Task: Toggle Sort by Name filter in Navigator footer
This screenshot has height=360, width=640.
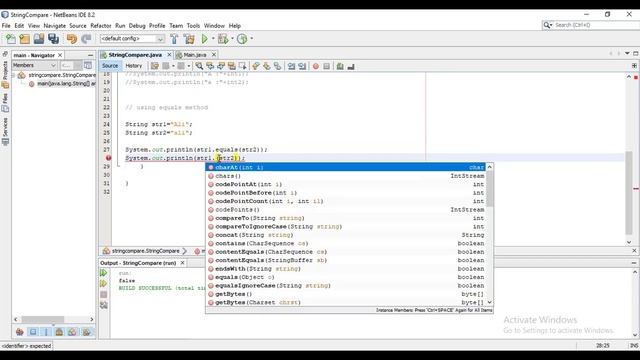Action: pyautogui.click(x=72, y=332)
